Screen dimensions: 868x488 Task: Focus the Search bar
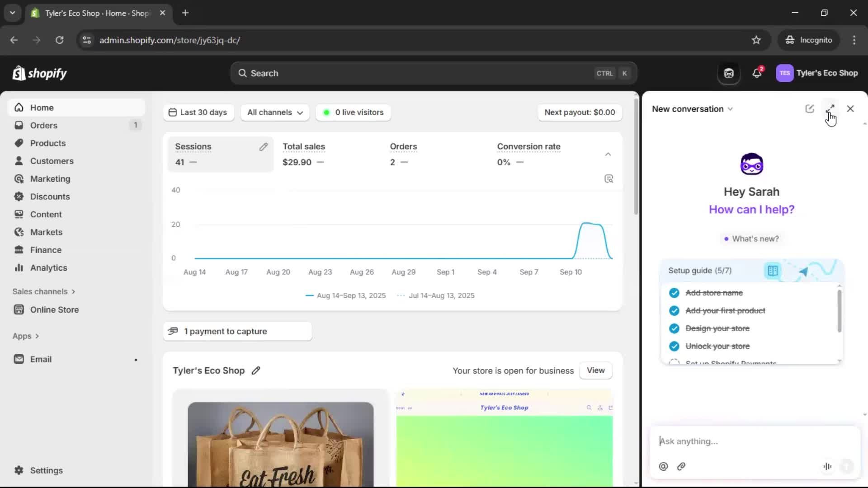click(x=434, y=73)
